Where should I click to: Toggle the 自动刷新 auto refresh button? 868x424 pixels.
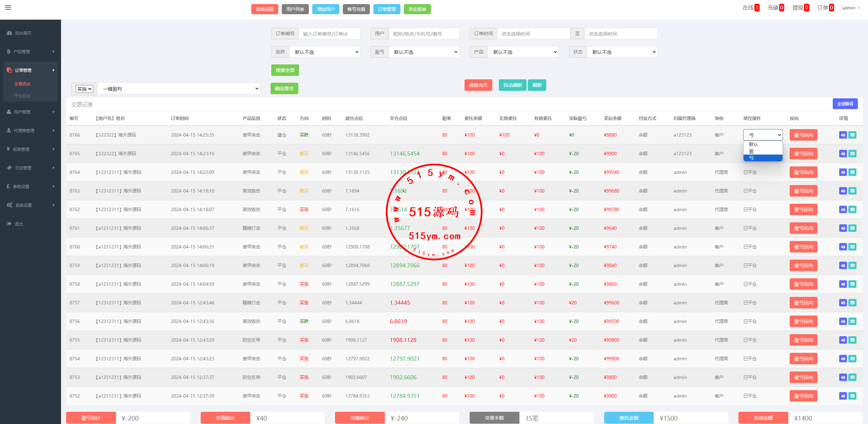click(512, 85)
